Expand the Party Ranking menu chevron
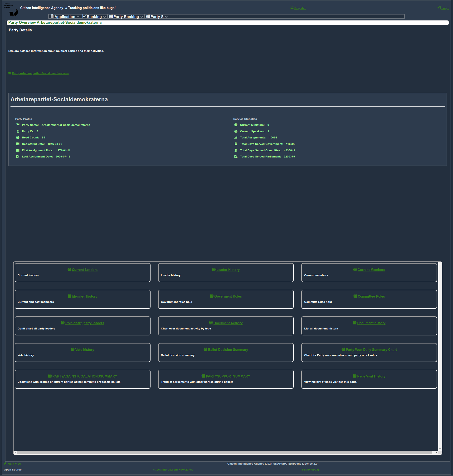The height and width of the screenshot is (476, 453). point(142,17)
